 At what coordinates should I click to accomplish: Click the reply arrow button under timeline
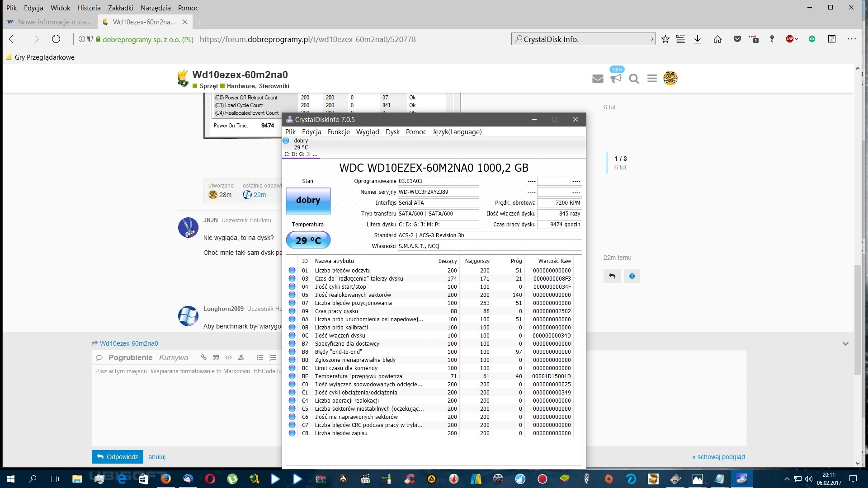[x=612, y=276]
